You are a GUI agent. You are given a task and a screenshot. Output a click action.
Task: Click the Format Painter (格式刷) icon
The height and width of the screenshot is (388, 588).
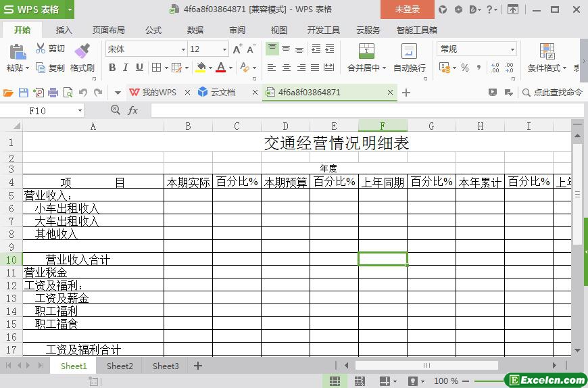[x=82, y=51]
